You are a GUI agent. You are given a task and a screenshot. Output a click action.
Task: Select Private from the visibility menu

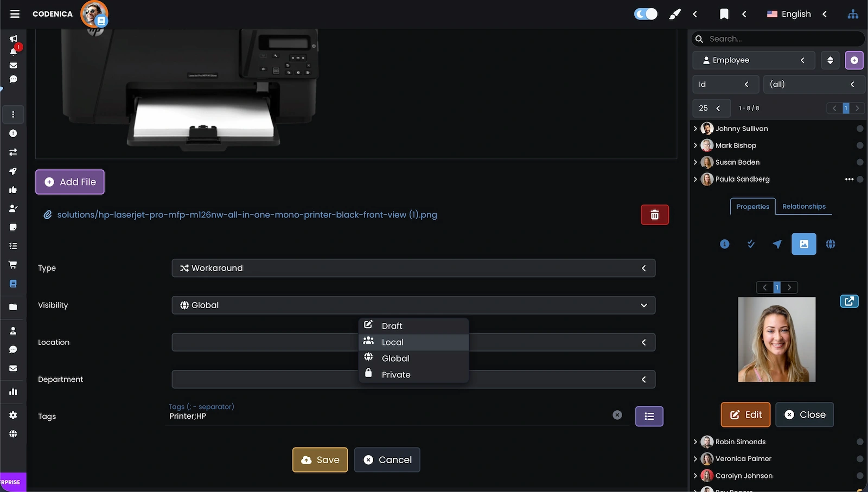point(395,374)
